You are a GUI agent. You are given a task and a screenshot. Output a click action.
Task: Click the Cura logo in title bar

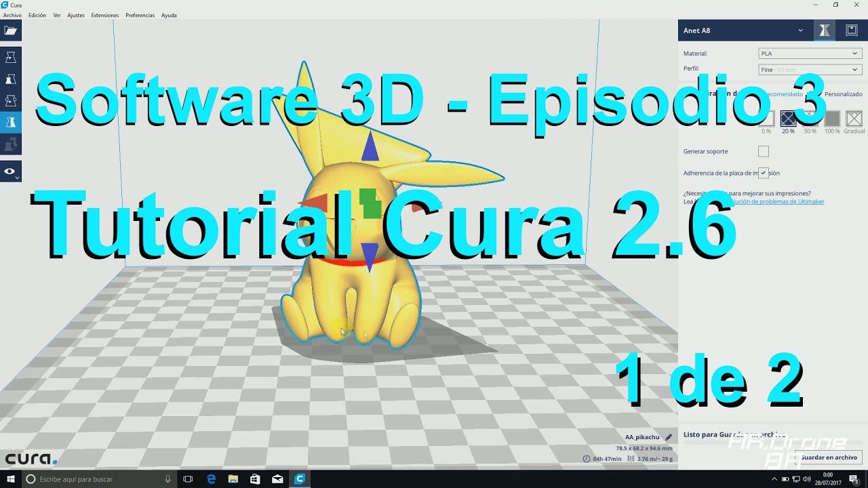[x=5, y=5]
